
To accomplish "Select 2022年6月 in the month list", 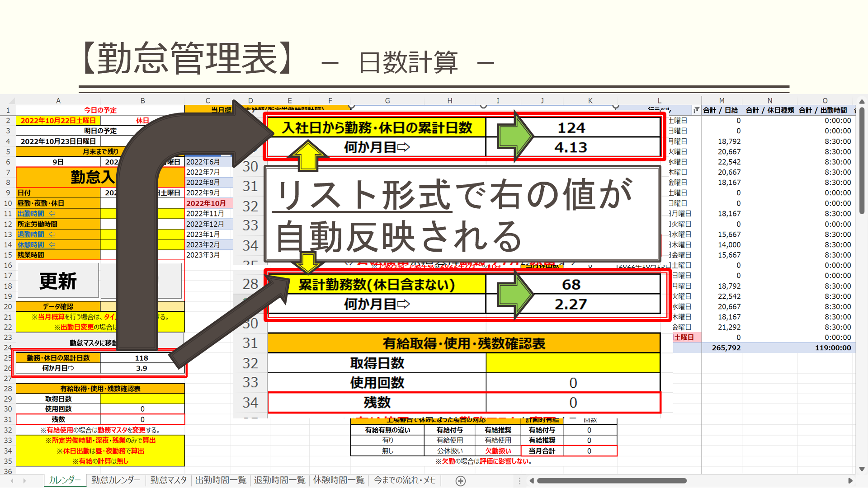I will (209, 162).
